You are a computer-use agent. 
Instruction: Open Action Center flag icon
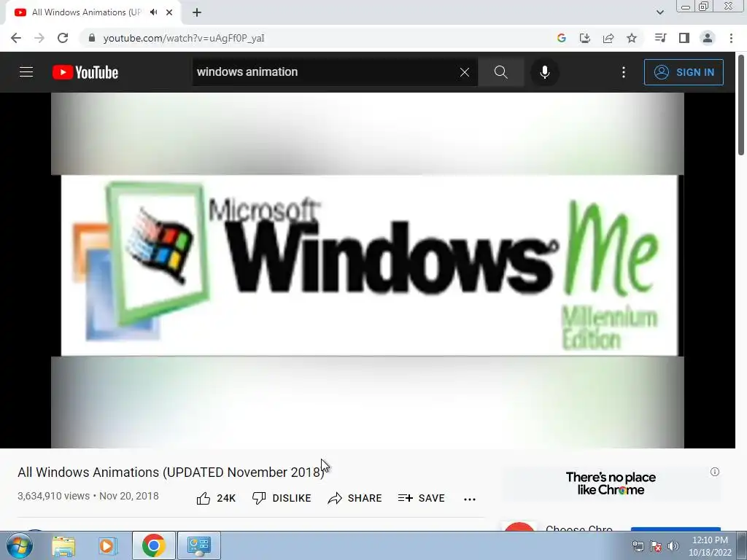[x=656, y=546]
